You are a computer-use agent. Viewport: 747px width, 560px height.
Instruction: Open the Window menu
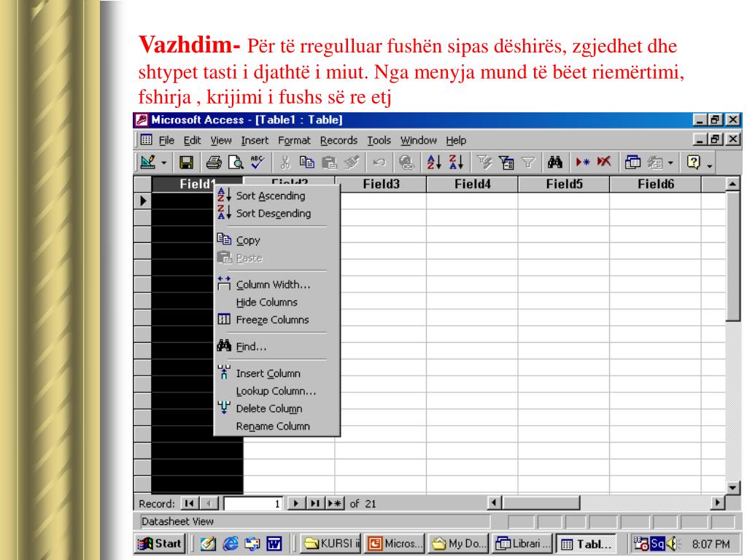[418, 141]
